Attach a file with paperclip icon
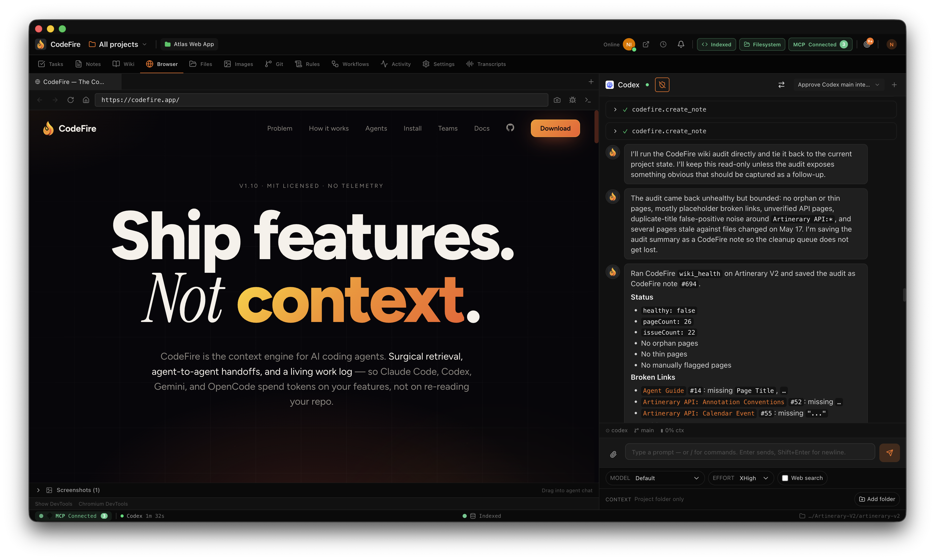This screenshot has height=560, width=935. [613, 454]
